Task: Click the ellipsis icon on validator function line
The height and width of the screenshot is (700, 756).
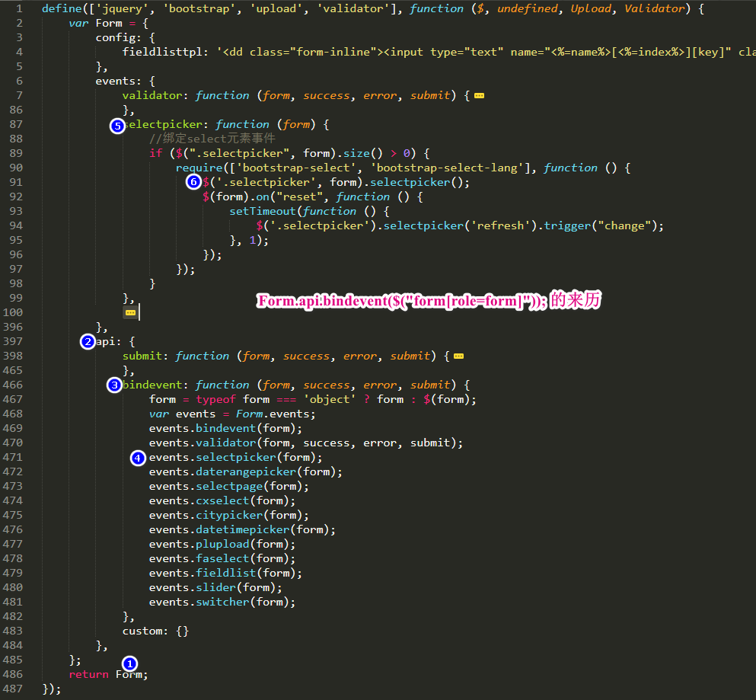Action: (x=480, y=95)
